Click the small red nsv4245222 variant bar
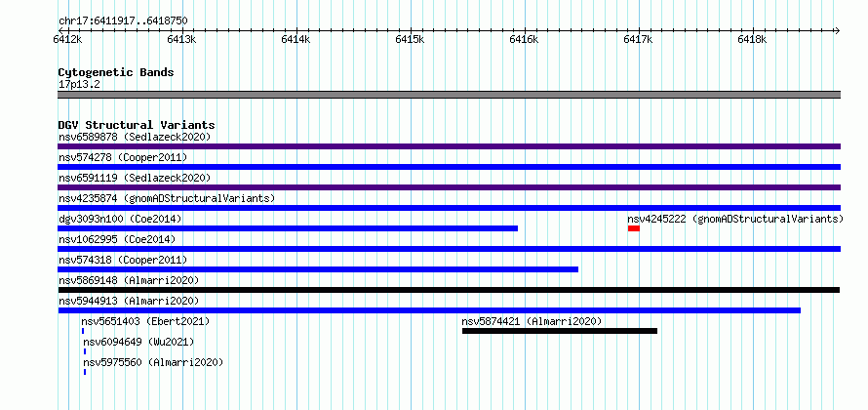This screenshot has width=868, height=410. coord(634,228)
